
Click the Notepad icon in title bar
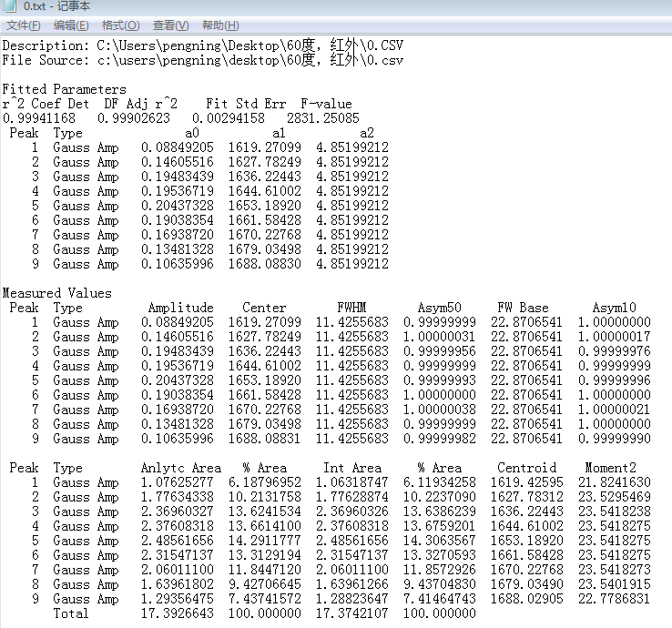point(9,6)
